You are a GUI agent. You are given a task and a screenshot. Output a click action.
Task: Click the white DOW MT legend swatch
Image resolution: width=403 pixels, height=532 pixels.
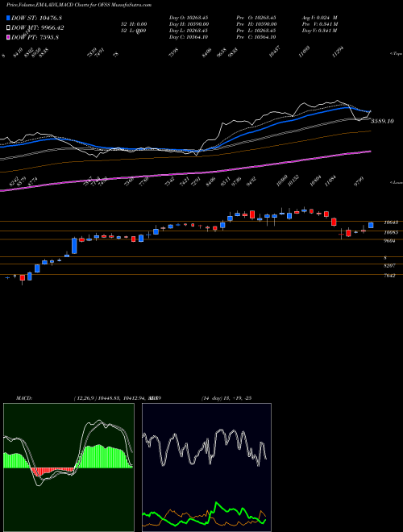(x=8, y=27)
